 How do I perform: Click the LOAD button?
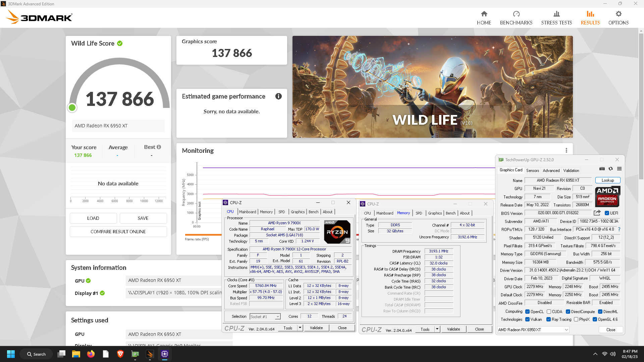pos(93,218)
